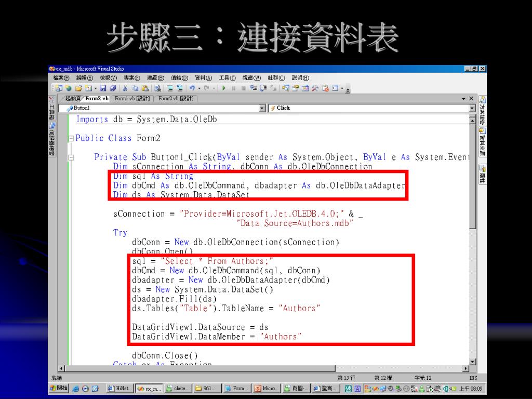The width and height of the screenshot is (532, 399).
Task: Open the 檔案(F) File menu
Action: click(x=61, y=78)
